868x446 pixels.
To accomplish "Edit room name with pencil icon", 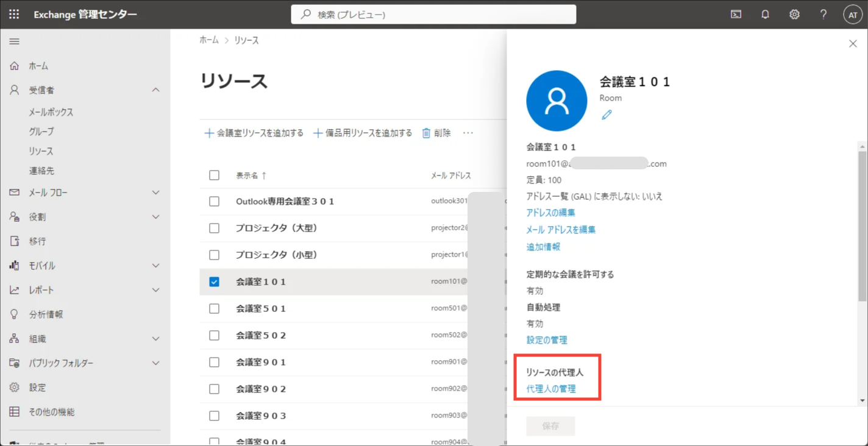I will pyautogui.click(x=607, y=115).
